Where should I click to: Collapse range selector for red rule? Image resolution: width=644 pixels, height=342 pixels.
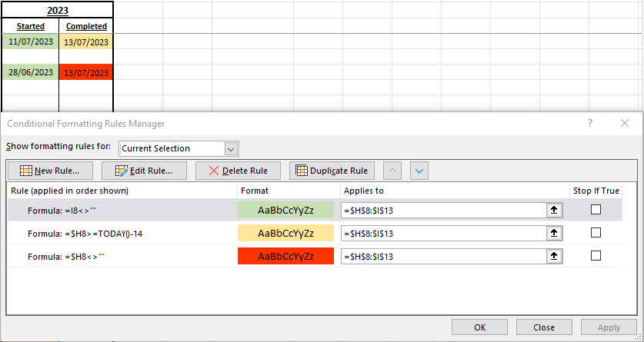coord(554,256)
